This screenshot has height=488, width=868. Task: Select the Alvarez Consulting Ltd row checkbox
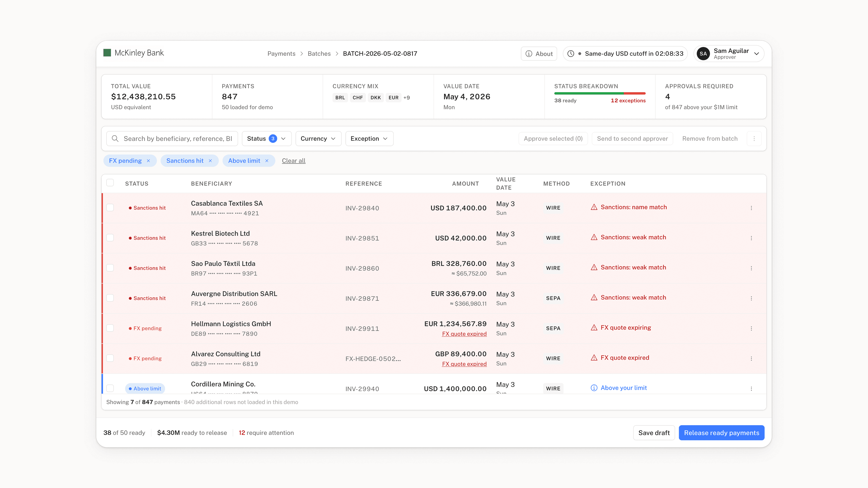click(110, 358)
